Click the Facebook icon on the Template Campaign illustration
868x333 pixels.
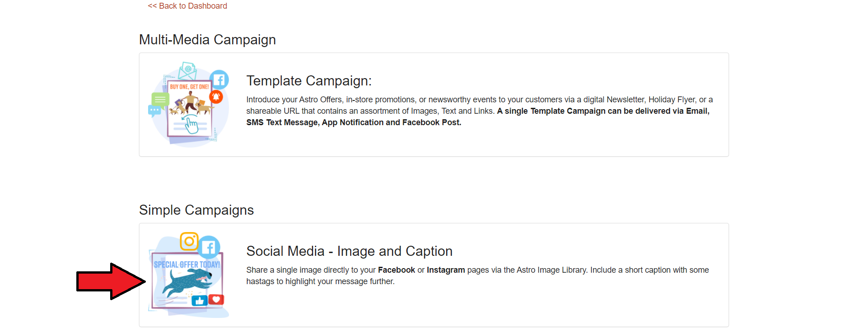[220, 80]
